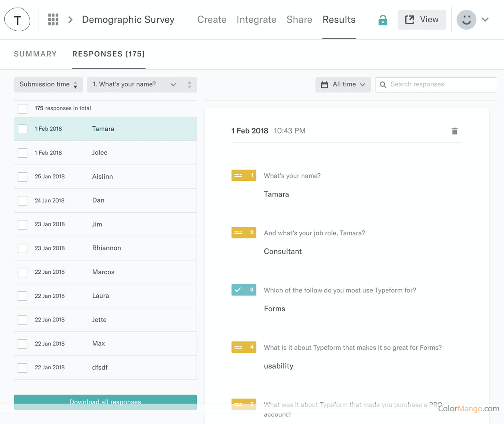Viewport: 504px width, 424px height.
Task: Check the select-all checkbox above the responses list
Action: [22, 108]
